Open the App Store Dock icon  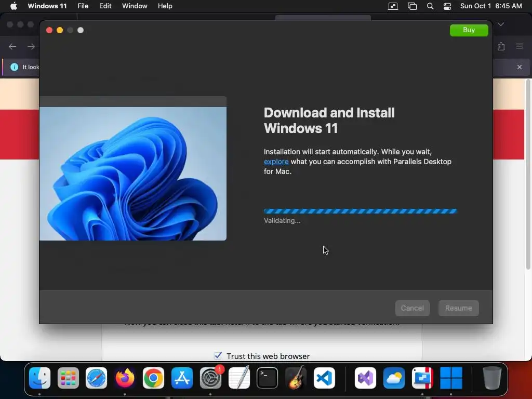point(182,378)
